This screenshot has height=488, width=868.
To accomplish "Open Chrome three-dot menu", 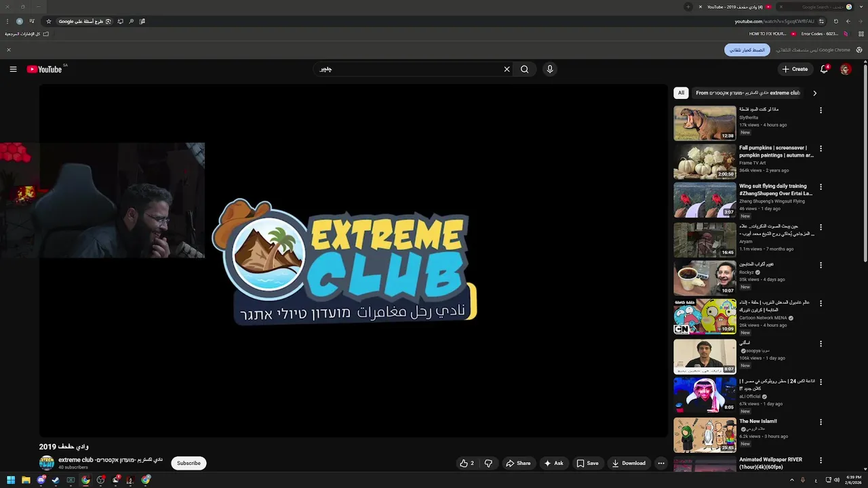I will click(7, 21).
